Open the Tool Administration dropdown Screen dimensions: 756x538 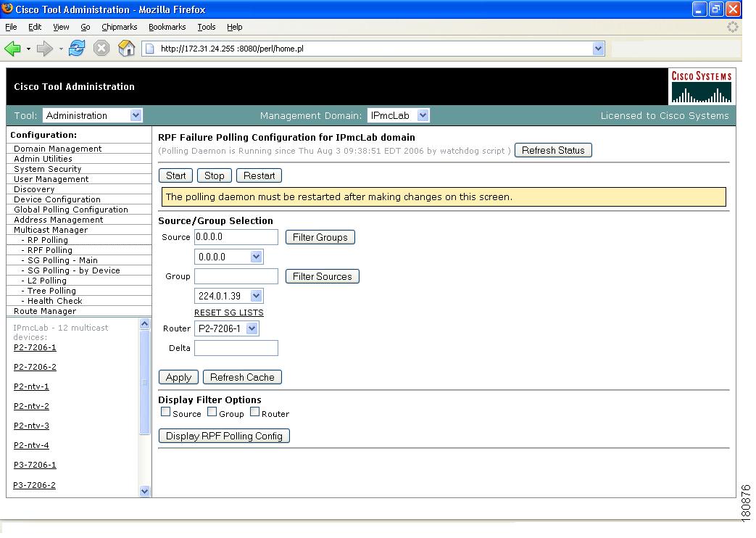click(x=93, y=116)
